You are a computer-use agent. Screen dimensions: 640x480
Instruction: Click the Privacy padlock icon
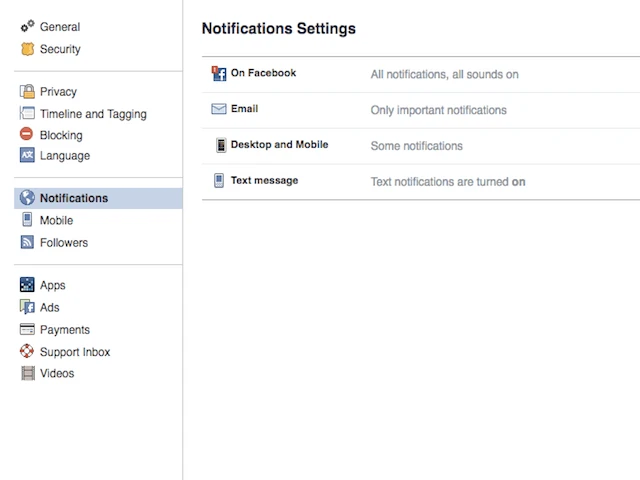click(x=27, y=92)
